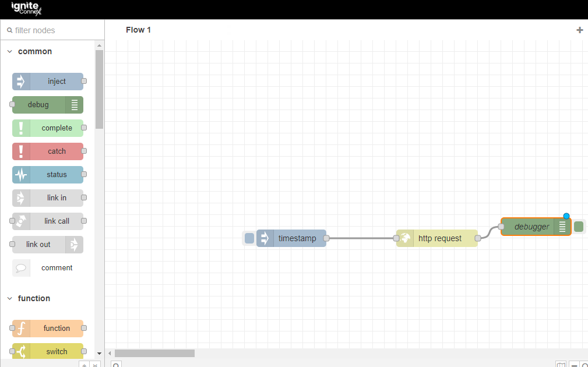Select the yellow switch node
The width and height of the screenshot is (588, 367).
point(48,351)
